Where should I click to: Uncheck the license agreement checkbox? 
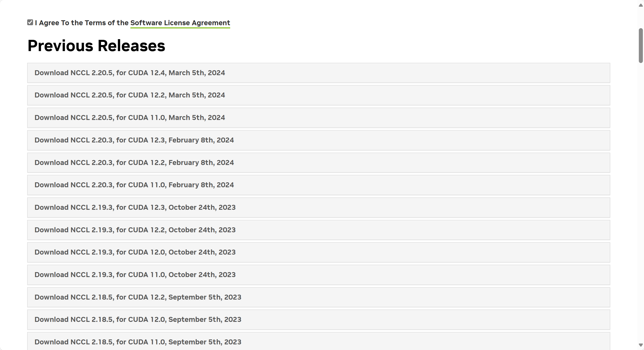coord(30,23)
